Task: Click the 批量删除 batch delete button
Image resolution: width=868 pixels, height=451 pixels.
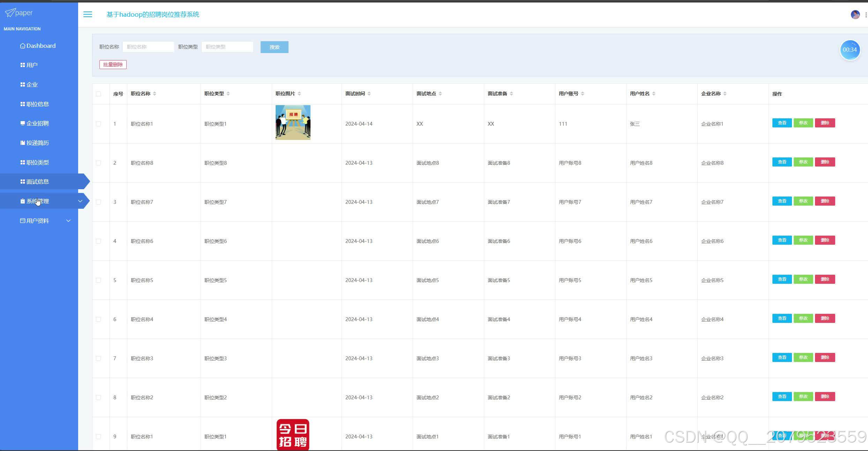Action: click(113, 65)
